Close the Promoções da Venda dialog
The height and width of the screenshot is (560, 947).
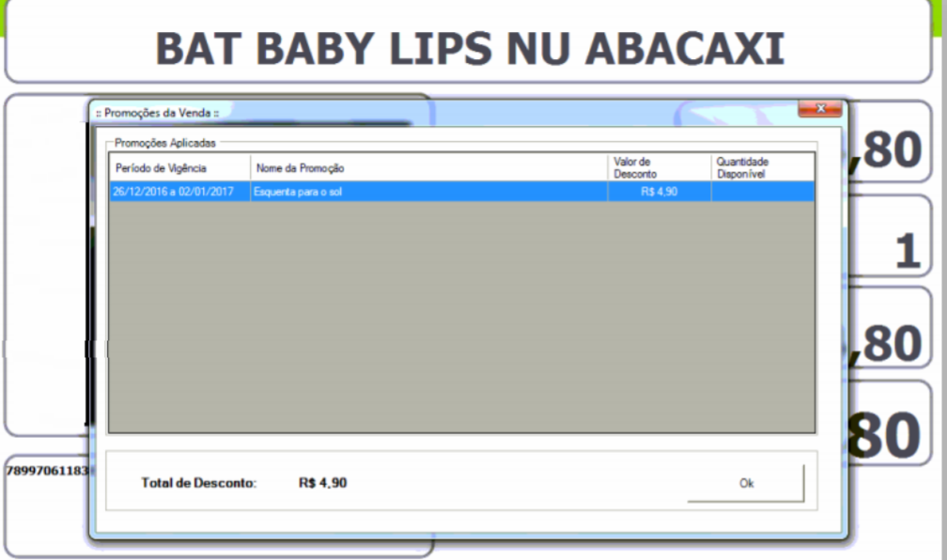[820, 109]
